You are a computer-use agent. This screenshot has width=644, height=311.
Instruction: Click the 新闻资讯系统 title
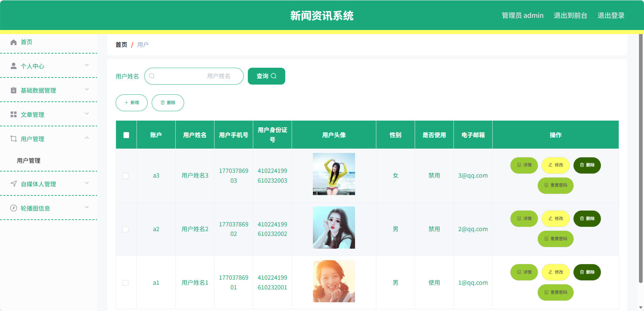(x=322, y=15)
